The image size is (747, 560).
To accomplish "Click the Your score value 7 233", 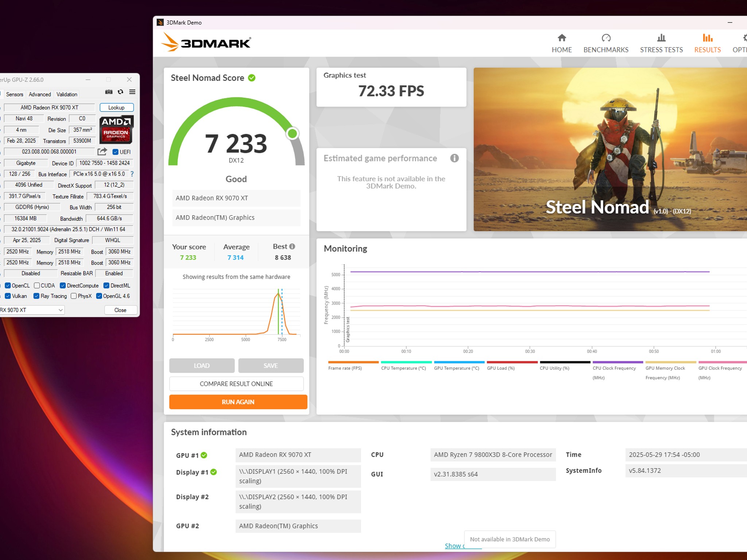I will click(x=188, y=257).
